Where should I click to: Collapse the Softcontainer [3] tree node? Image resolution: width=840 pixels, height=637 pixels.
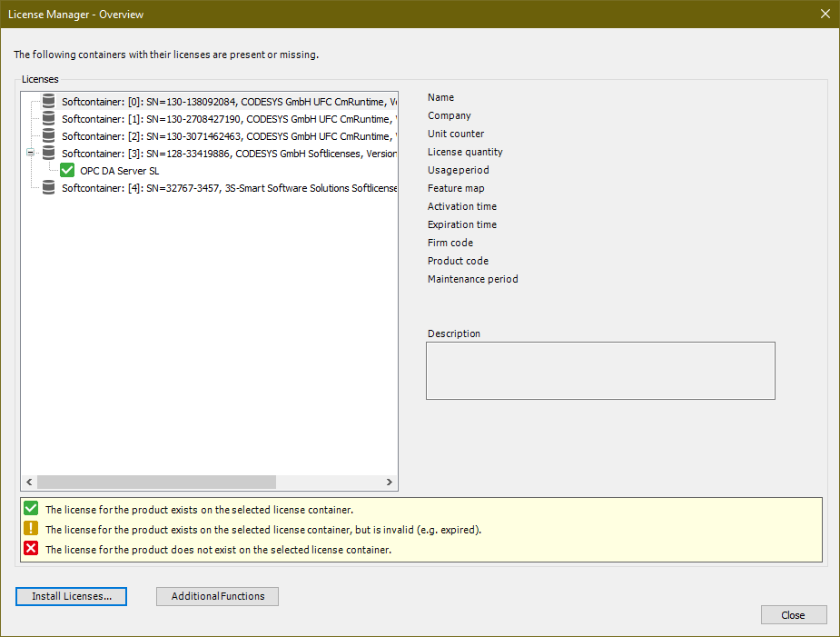(30, 153)
